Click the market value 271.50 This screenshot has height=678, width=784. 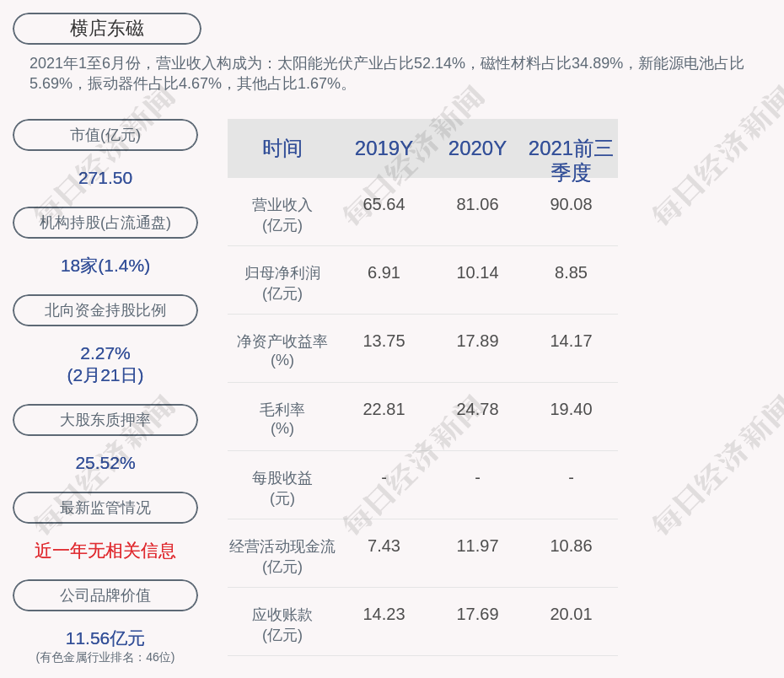pyautogui.click(x=105, y=178)
